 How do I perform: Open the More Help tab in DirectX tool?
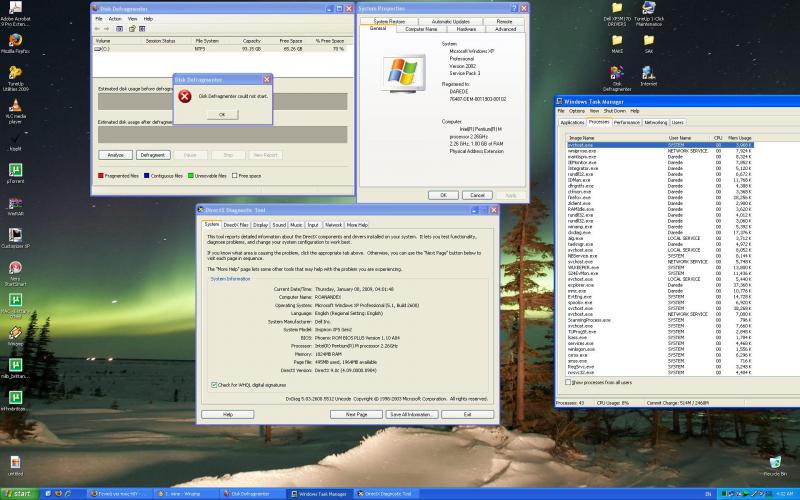357,225
